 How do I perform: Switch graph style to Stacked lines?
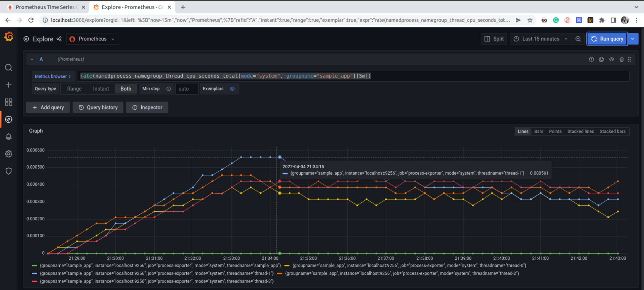click(581, 131)
